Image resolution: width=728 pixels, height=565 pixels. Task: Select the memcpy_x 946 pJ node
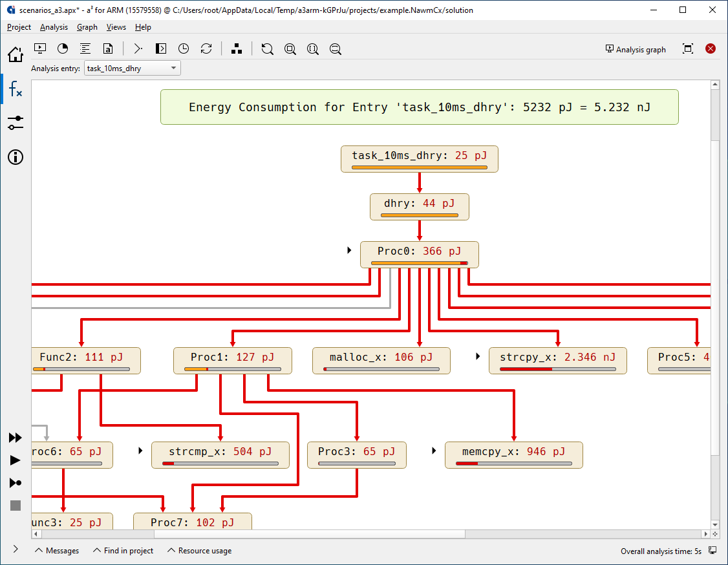point(513,455)
